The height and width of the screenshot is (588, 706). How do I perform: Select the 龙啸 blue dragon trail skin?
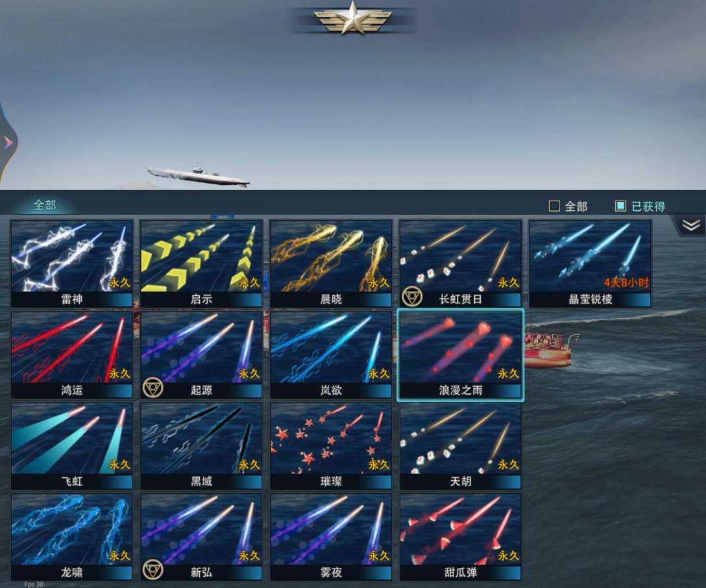coord(71,537)
